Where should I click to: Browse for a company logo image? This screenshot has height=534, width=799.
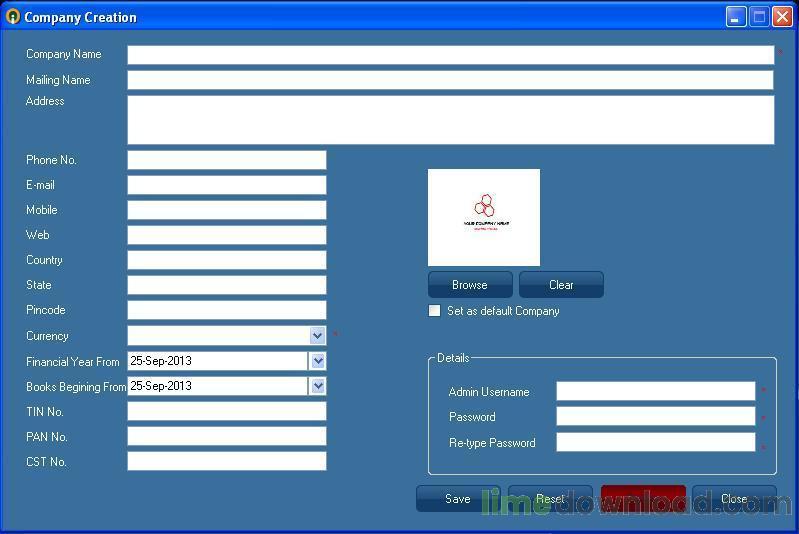point(470,285)
